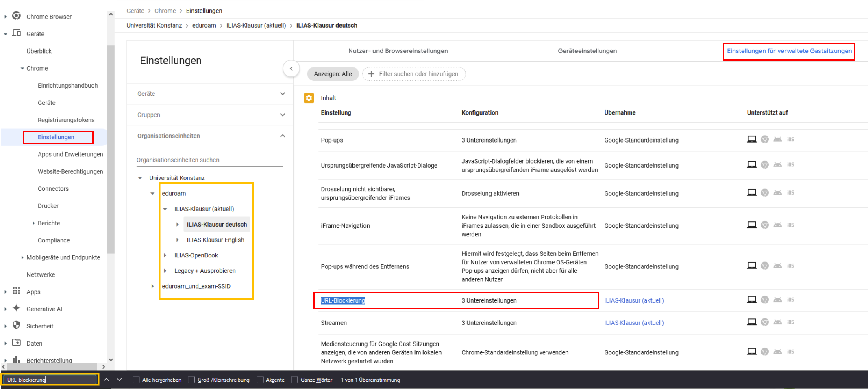Click the Daten folder icon
This screenshot has width=868, height=389.
click(16, 342)
